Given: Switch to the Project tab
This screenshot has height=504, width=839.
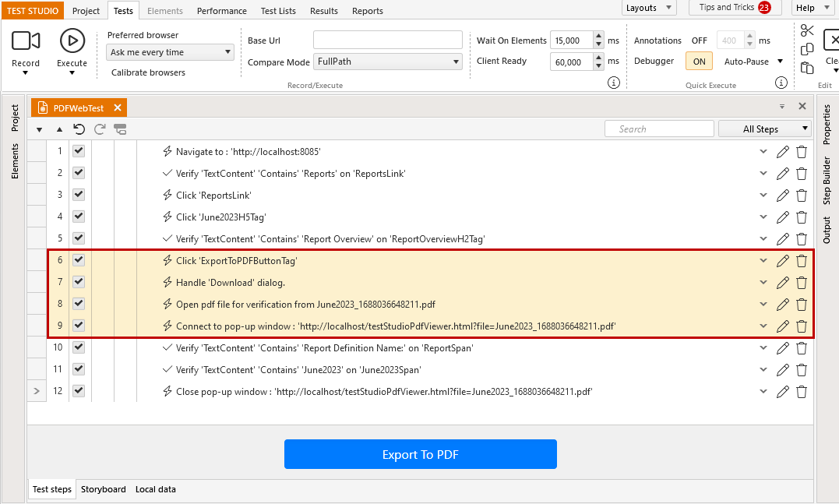Looking at the screenshot, I should 86,11.
